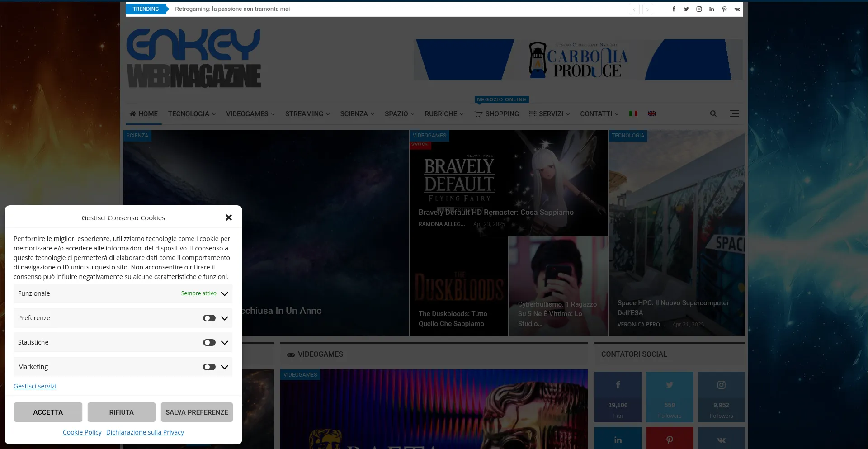This screenshot has height=449, width=868.
Task: Open the Cookie Policy link
Action: pos(82,432)
